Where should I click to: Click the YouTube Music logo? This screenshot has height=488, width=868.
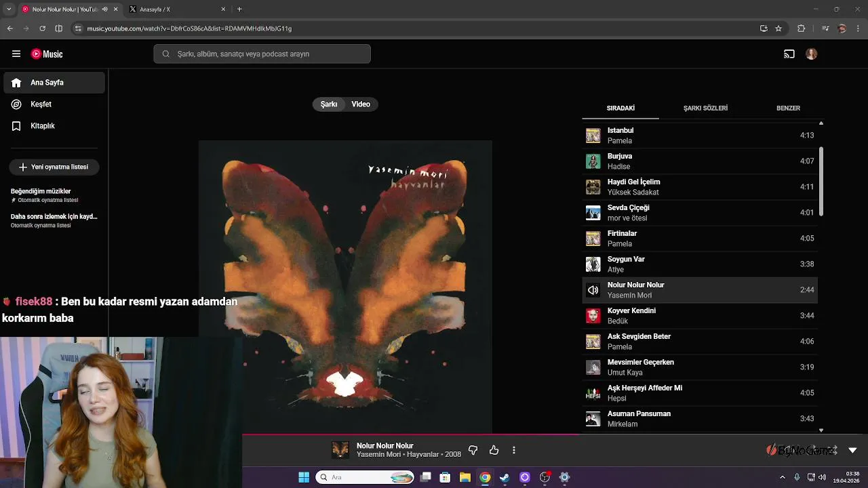click(47, 54)
